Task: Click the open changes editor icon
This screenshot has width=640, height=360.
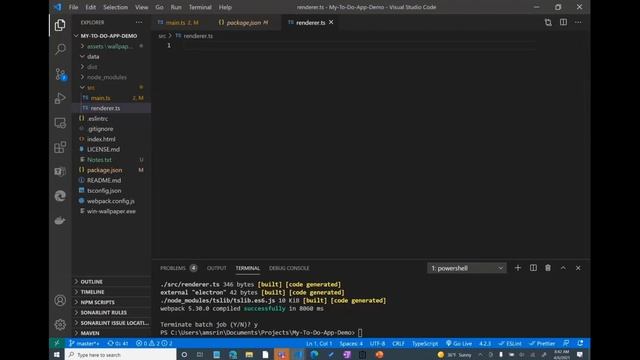Action: 548,22
